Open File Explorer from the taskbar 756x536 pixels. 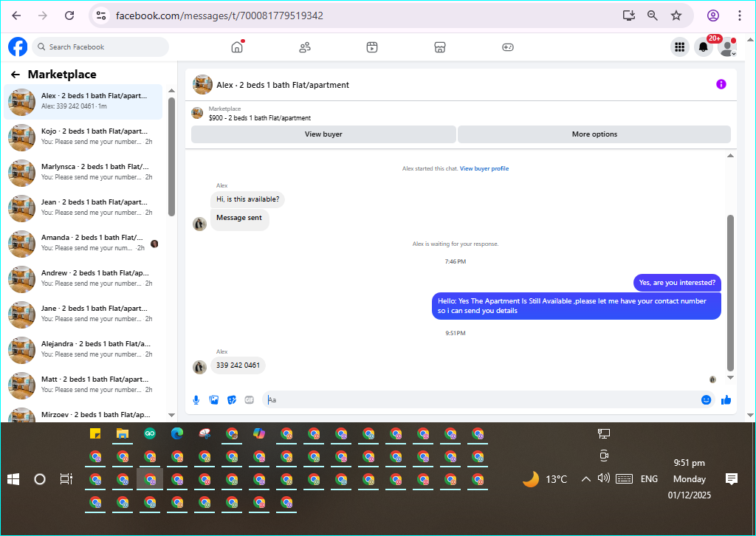(123, 433)
